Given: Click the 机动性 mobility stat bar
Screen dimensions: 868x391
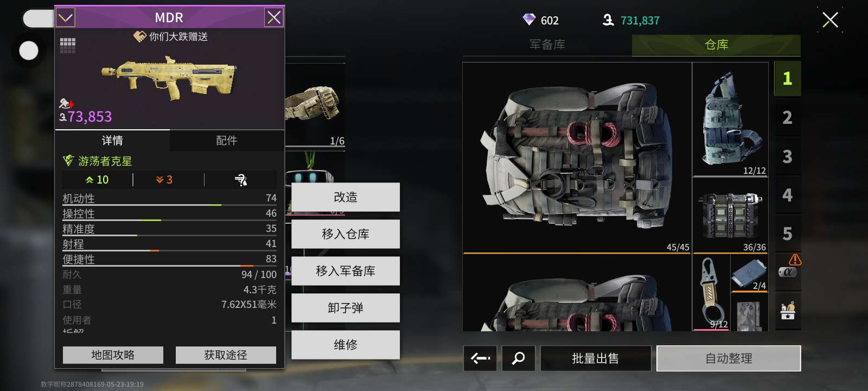Looking at the screenshot, I should [169, 199].
